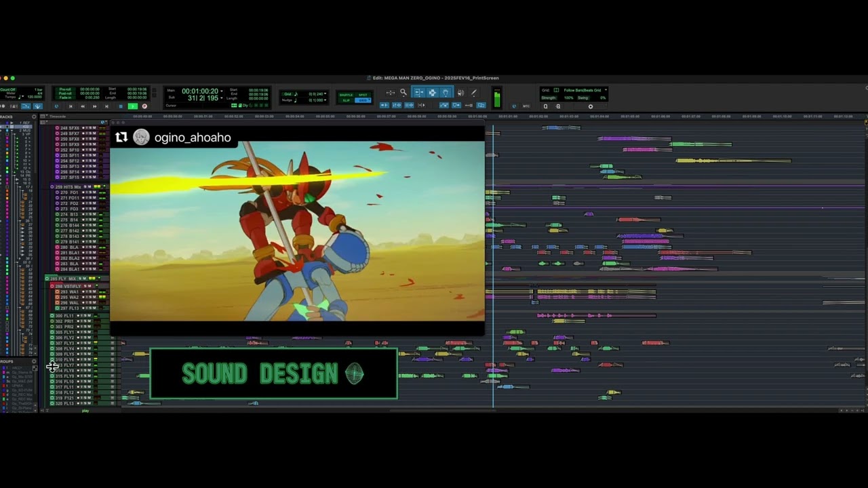Click the red Record transport button
Viewport: 868px width, 488px height.
tap(144, 106)
